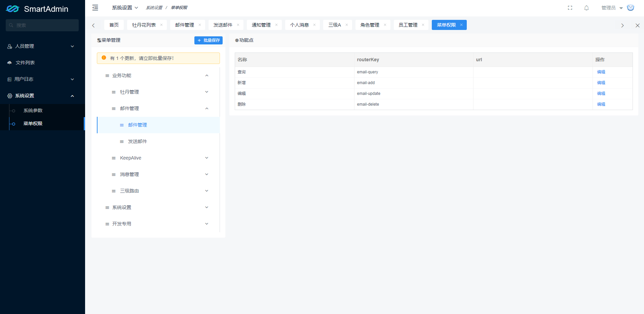Expand the 用户日志 sidebar menu chevron
The width and height of the screenshot is (644, 314).
click(72, 79)
